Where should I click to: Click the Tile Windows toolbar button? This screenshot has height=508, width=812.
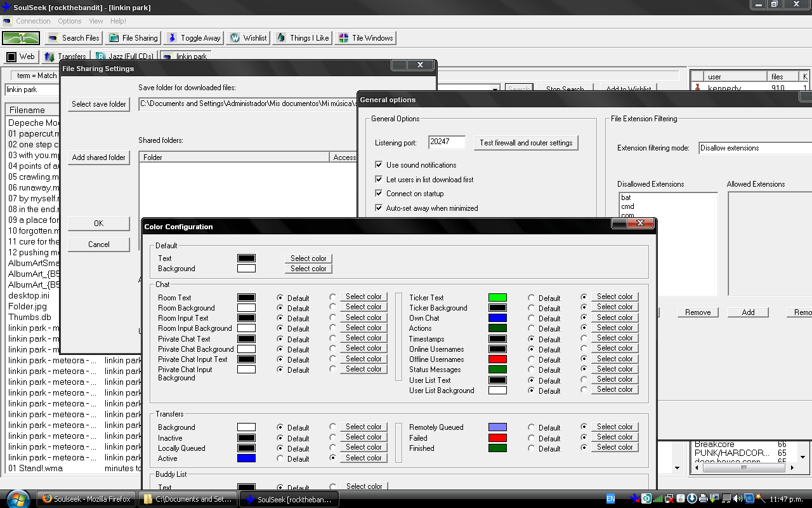tap(365, 38)
